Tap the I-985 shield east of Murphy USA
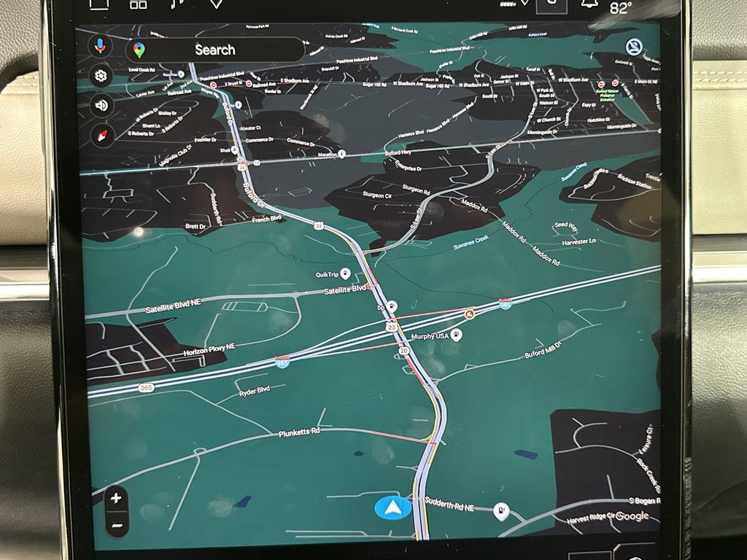 pos(506,303)
